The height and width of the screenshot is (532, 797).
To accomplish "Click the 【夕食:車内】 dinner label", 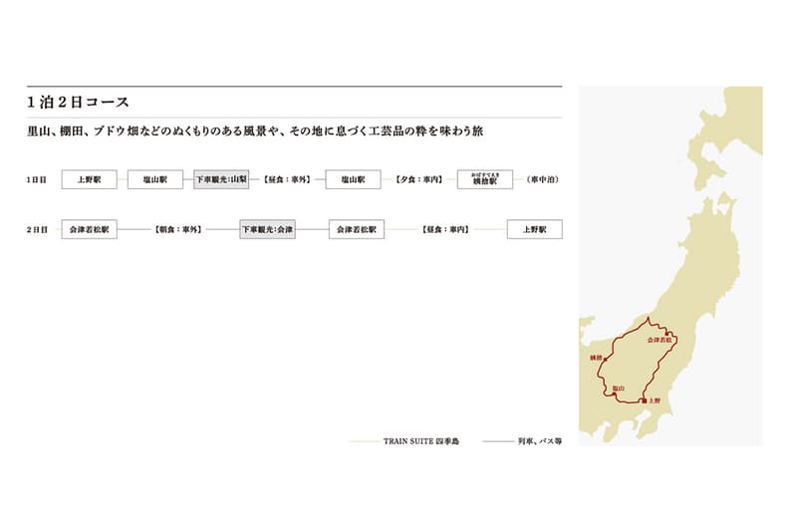I will (419, 179).
